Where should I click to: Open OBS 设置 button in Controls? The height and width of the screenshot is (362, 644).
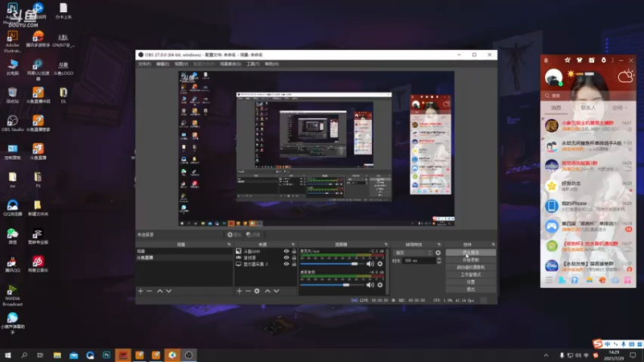(471, 282)
